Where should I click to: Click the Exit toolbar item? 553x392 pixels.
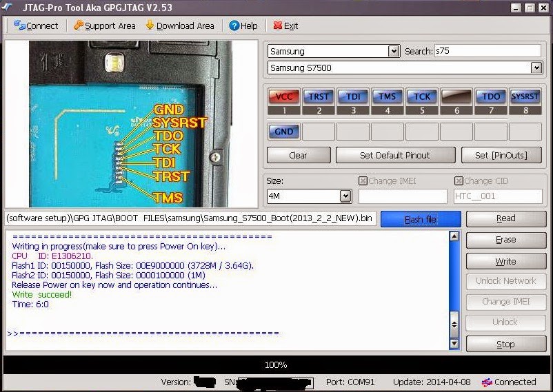(285, 25)
